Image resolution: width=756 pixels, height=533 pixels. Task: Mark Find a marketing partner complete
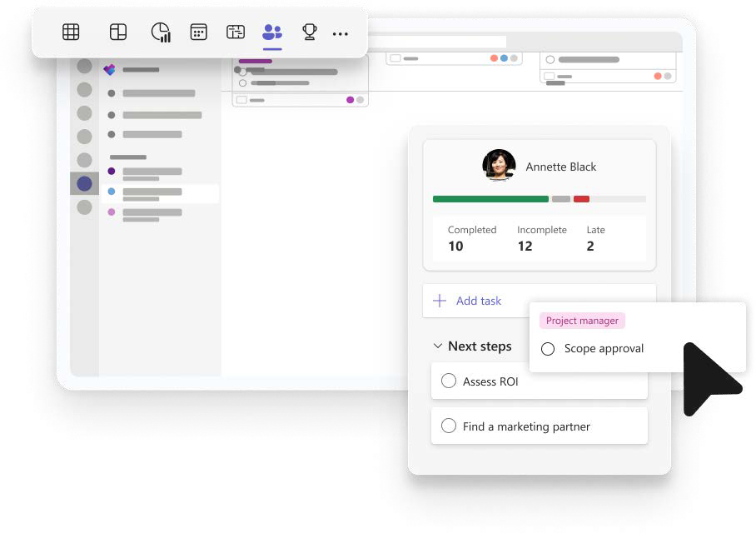click(449, 426)
